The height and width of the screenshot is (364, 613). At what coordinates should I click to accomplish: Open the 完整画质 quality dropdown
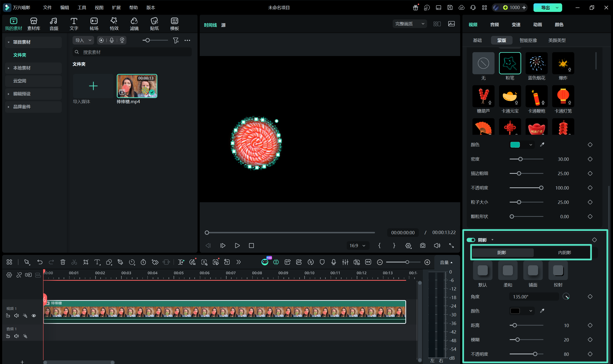409,24
